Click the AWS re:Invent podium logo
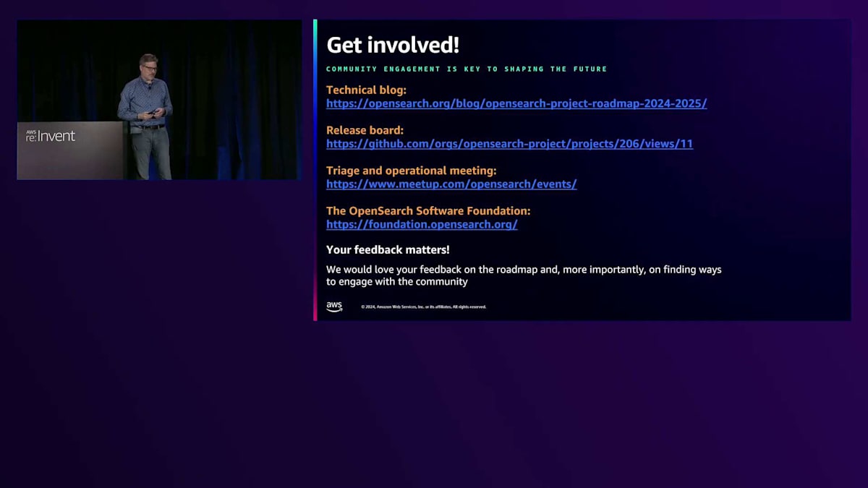This screenshot has height=488, width=868. (51, 135)
